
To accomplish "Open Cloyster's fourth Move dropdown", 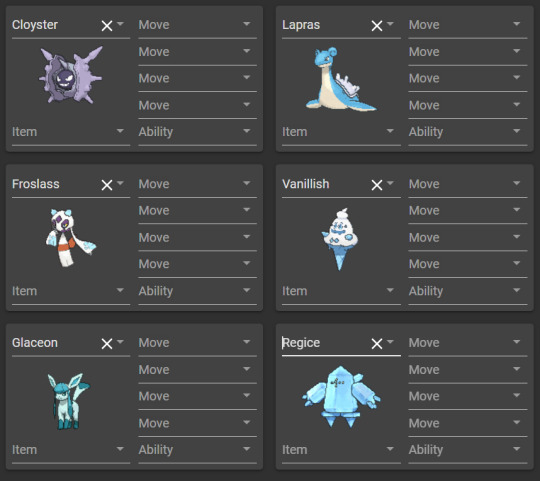I will click(198, 105).
